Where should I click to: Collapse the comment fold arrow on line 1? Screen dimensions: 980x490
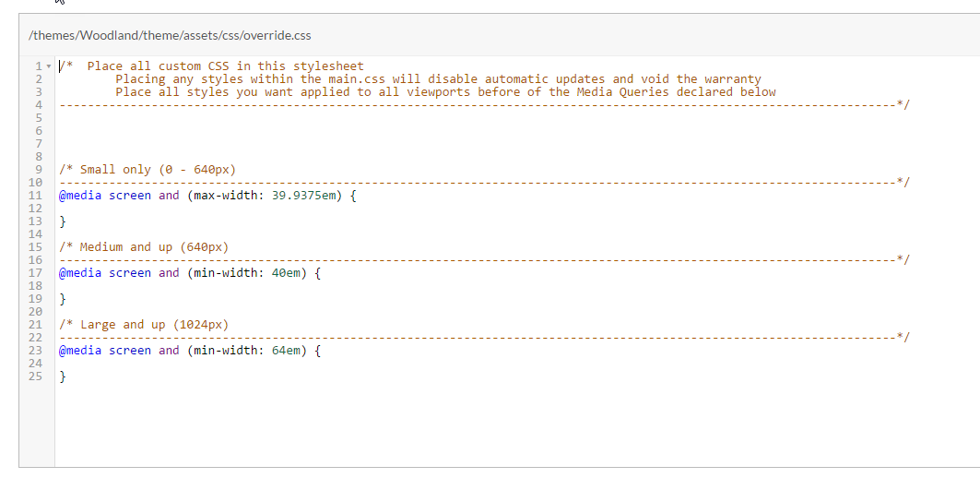(49, 66)
